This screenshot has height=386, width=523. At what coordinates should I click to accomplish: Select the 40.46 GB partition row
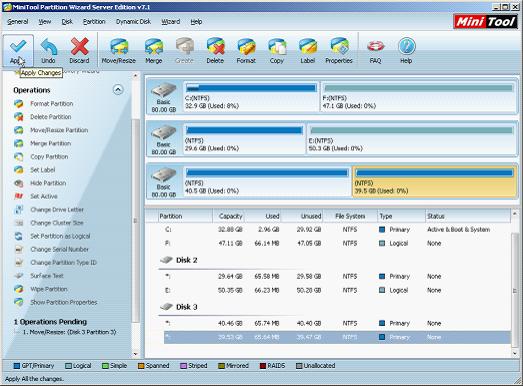[337, 323]
